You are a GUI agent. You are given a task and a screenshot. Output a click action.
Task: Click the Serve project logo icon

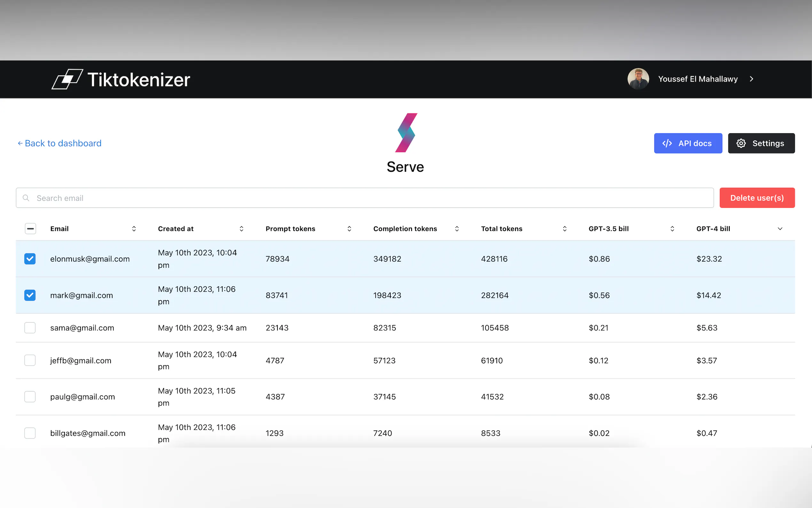coord(406,133)
